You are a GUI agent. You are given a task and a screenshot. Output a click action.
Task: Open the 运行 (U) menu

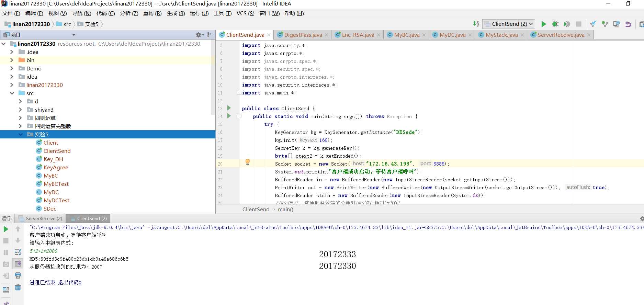click(x=199, y=13)
